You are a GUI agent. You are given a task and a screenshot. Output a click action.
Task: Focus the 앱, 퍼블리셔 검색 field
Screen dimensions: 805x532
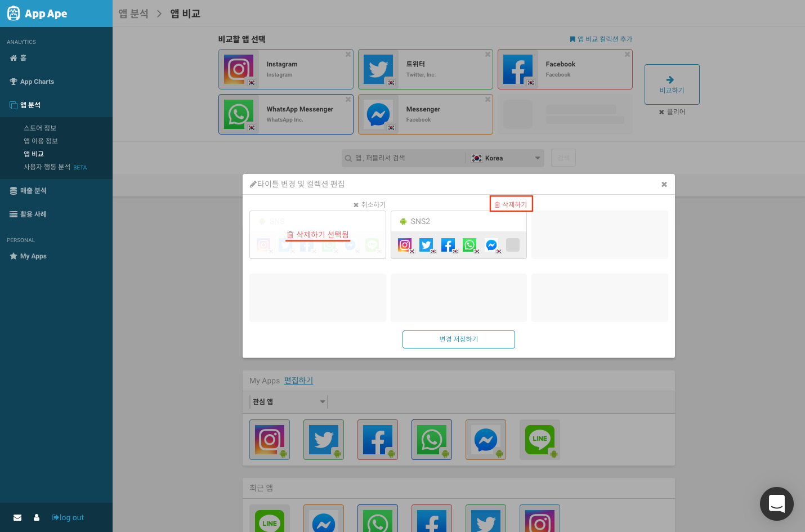click(404, 158)
